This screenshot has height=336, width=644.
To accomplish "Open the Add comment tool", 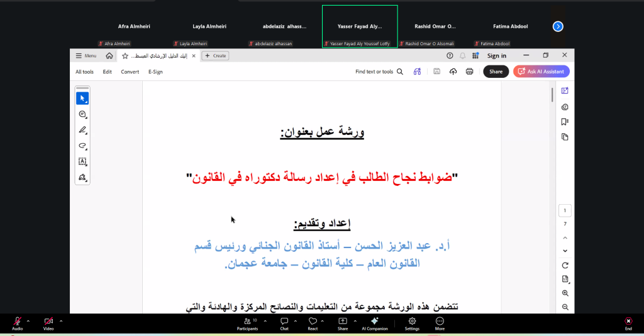I will tap(82, 114).
